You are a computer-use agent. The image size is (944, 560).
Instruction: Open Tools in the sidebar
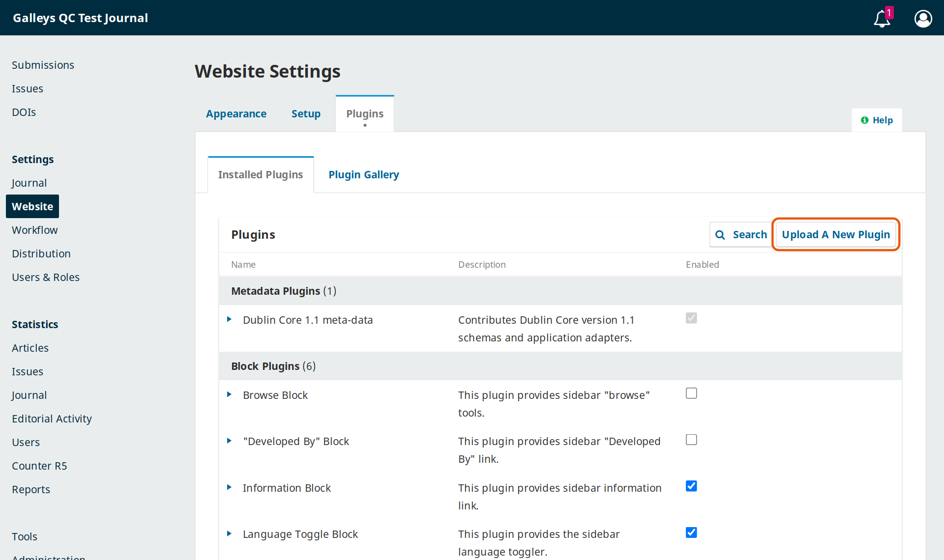pos(25,536)
